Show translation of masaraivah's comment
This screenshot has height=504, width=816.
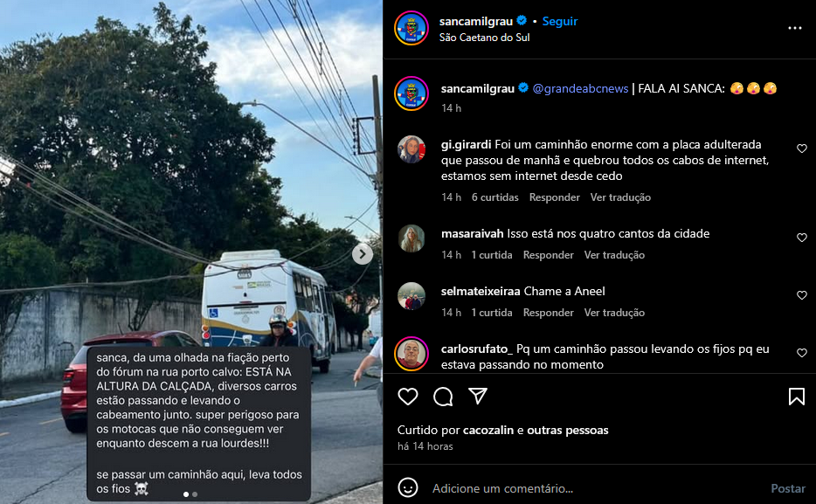(x=614, y=255)
